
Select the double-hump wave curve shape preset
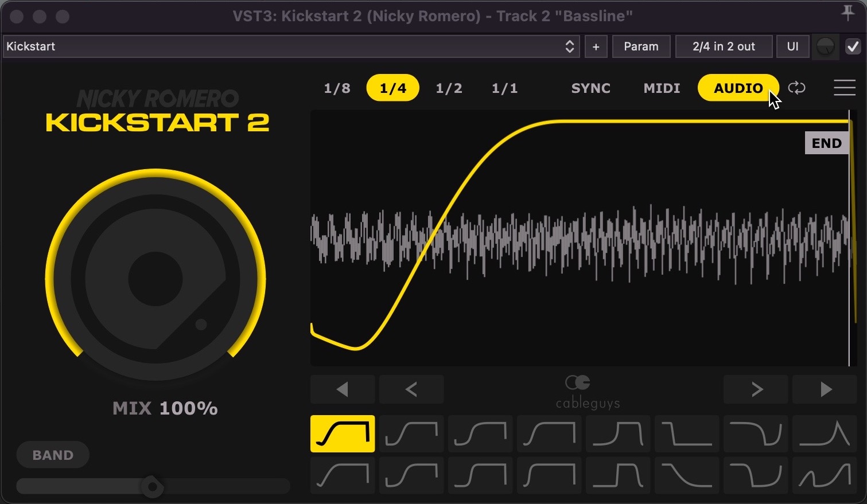(x=825, y=475)
